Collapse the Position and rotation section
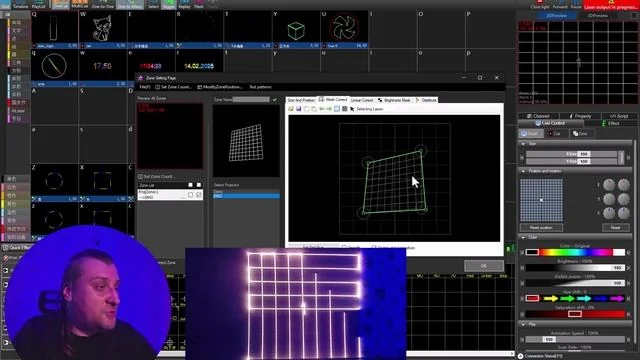This screenshot has width=640, height=360. click(523, 171)
